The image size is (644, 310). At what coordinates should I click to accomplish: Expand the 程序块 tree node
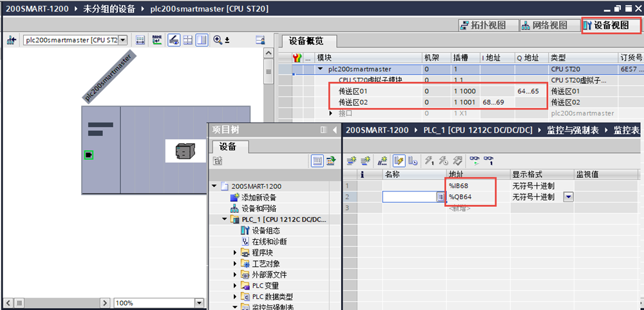pyautogui.click(x=235, y=253)
